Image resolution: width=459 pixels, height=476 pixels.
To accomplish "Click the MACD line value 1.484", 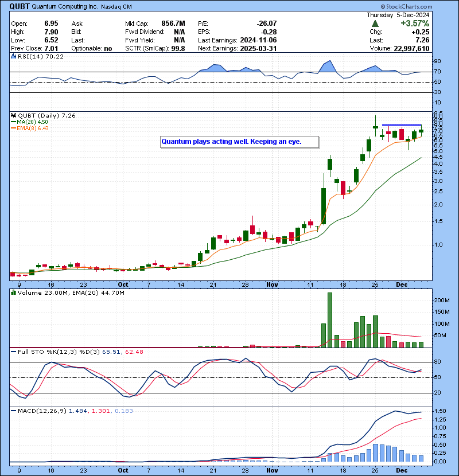I will [x=78, y=411].
